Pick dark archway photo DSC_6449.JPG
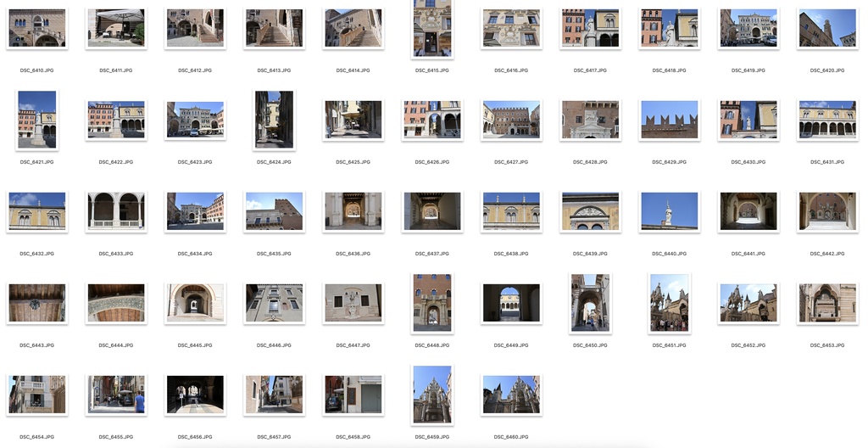Viewport: 868px width, 448px height. 511,303
